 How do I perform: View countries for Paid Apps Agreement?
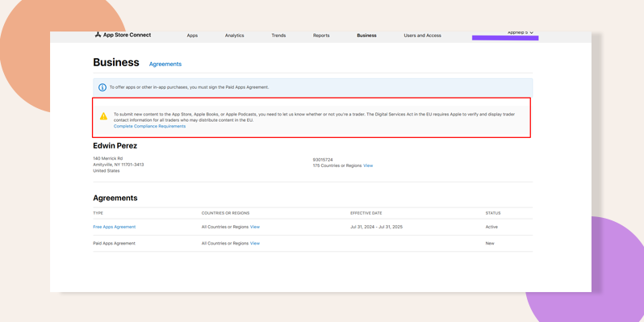point(255,243)
